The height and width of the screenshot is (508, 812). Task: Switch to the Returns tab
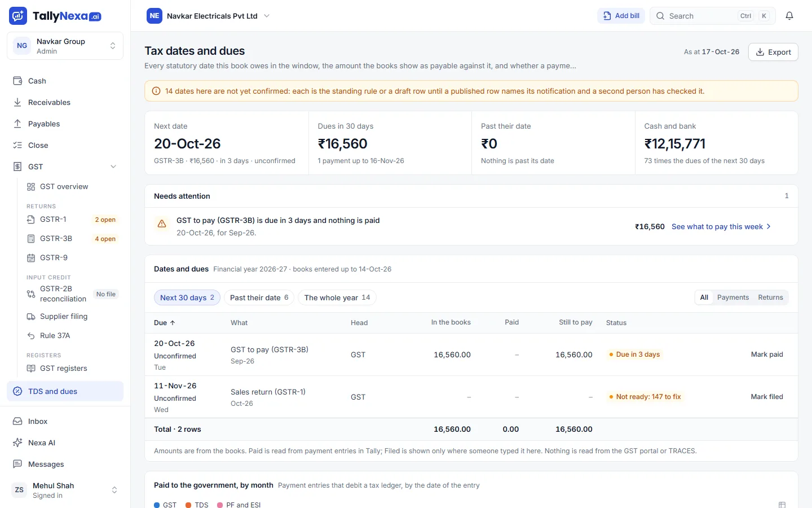pos(770,297)
